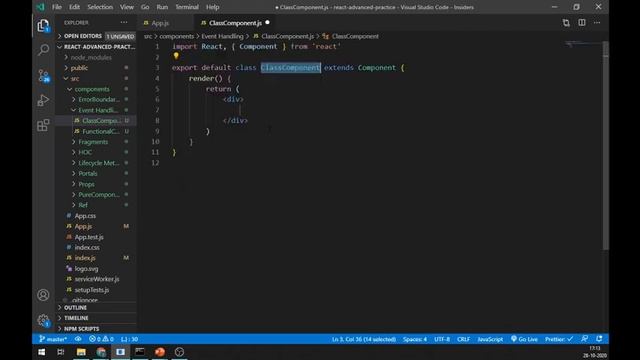
Task: Open the View menu
Action: (x=127, y=7)
